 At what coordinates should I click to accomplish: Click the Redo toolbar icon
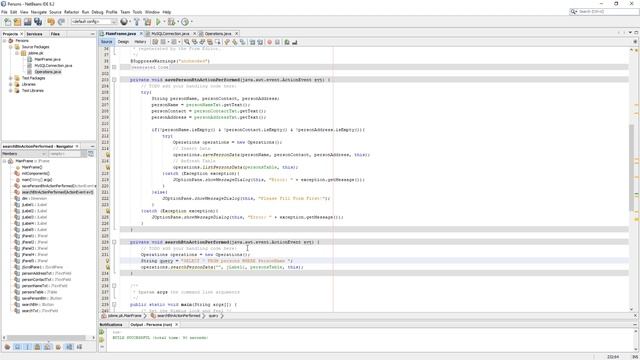[x=61, y=22]
